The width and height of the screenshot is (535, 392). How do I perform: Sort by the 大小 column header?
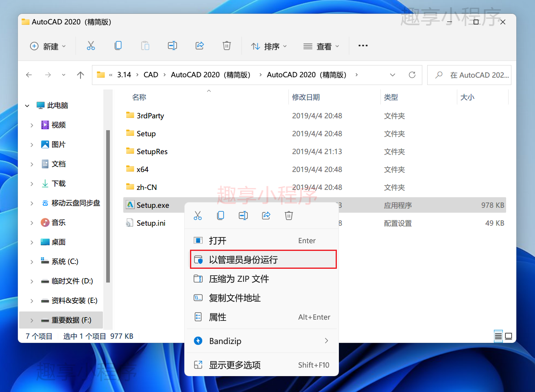click(x=467, y=97)
